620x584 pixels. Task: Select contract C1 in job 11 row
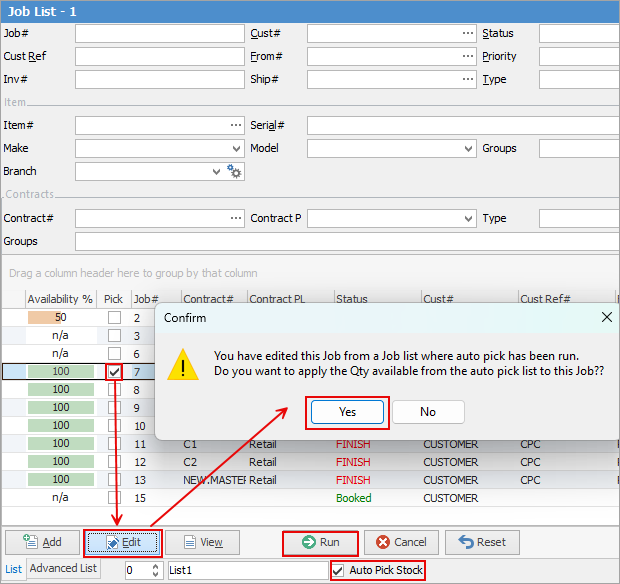190,444
